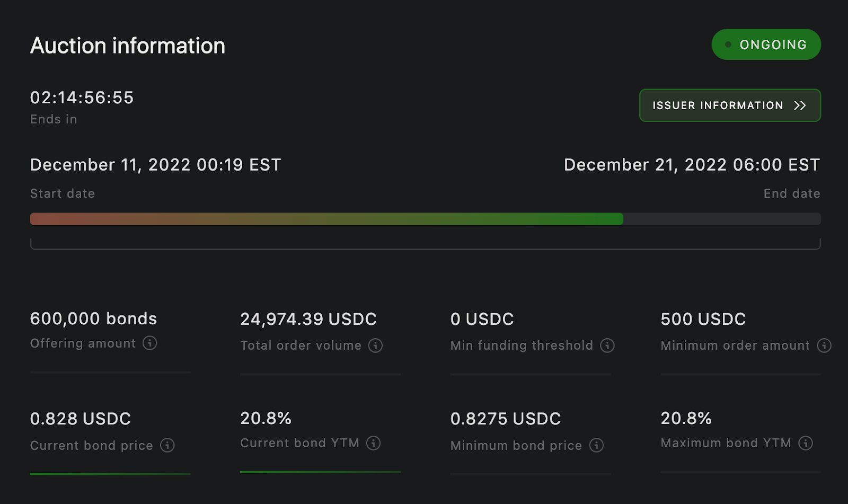The height and width of the screenshot is (504, 848).
Task: Click info icon beside Maximum bond YTM
Action: 806,443
